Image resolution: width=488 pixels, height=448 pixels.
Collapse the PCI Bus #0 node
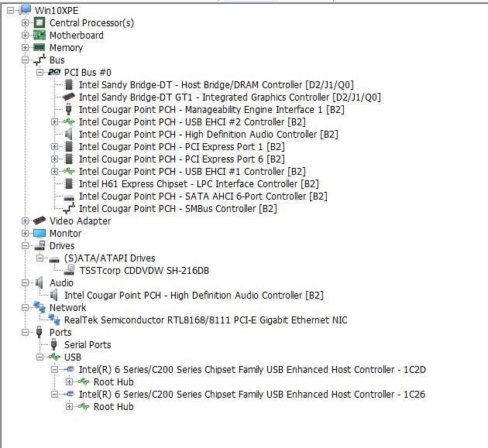click(40, 73)
